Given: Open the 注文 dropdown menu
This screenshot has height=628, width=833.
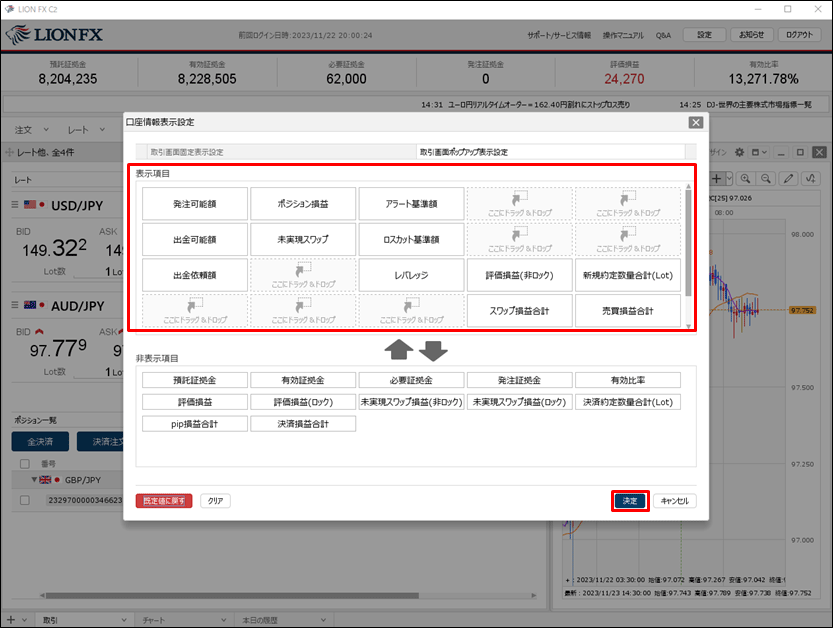Looking at the screenshot, I should (31, 130).
